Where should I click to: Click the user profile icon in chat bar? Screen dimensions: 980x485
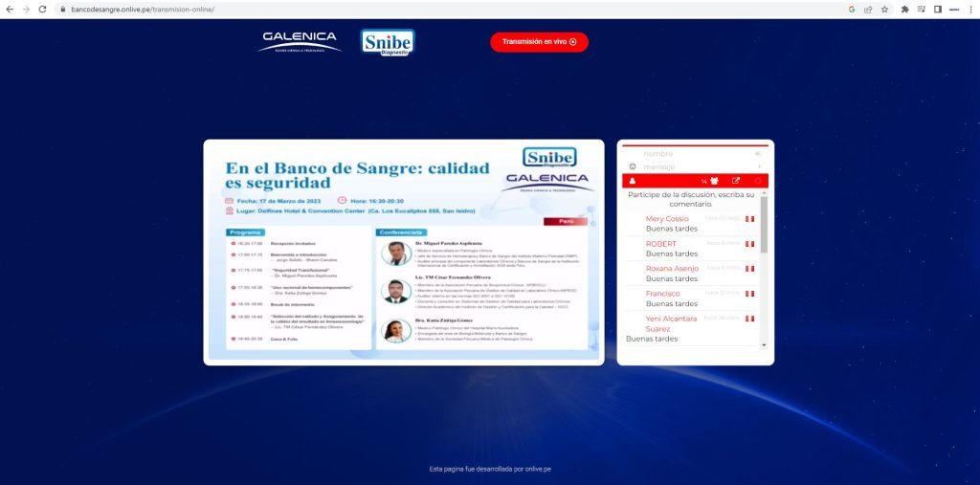tap(633, 181)
